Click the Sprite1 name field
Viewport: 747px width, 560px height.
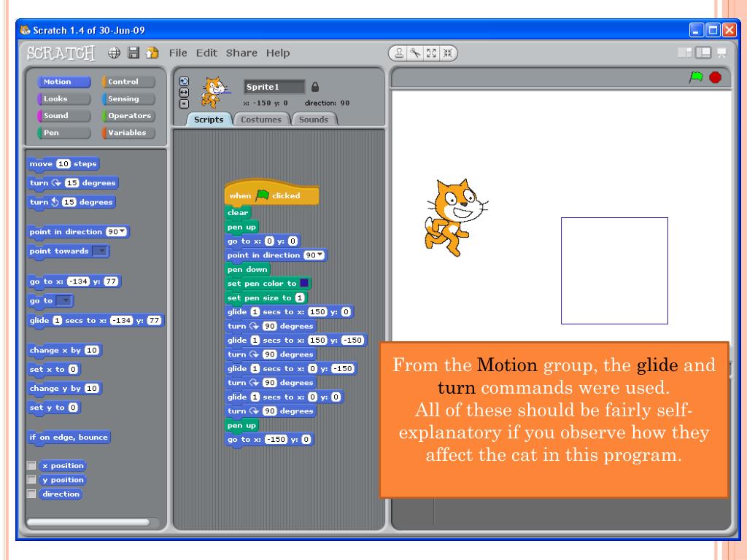(274, 87)
